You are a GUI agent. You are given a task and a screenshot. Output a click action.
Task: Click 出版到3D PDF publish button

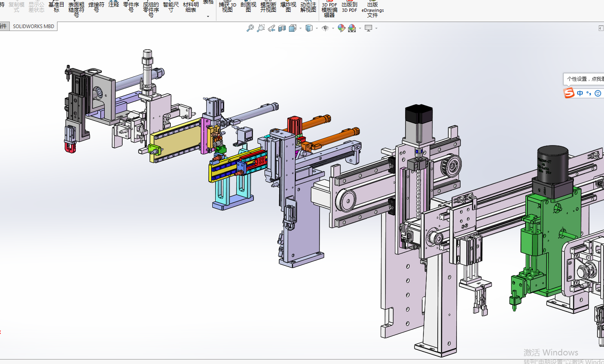click(349, 7)
